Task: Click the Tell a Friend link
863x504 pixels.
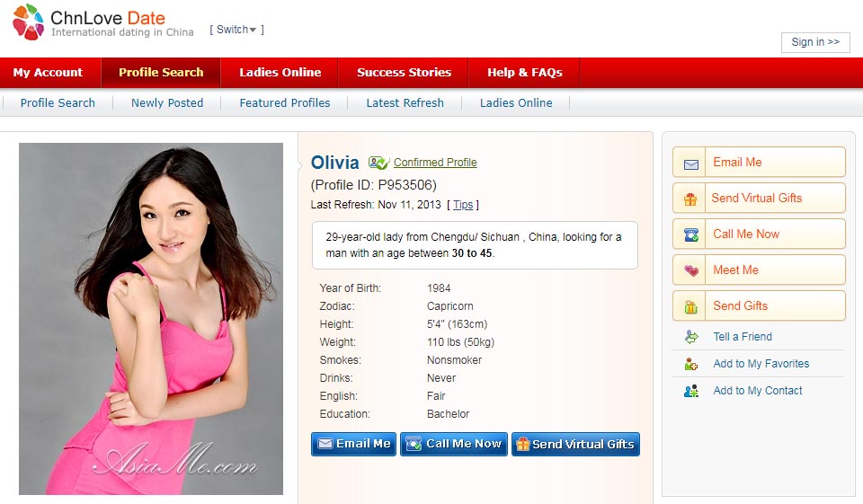Action: pos(743,337)
